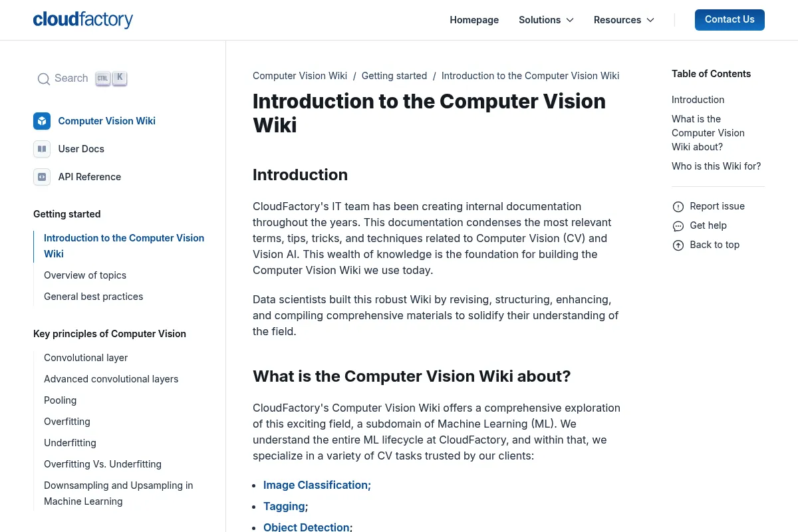Click the Report issue exclamation icon

pos(678,207)
